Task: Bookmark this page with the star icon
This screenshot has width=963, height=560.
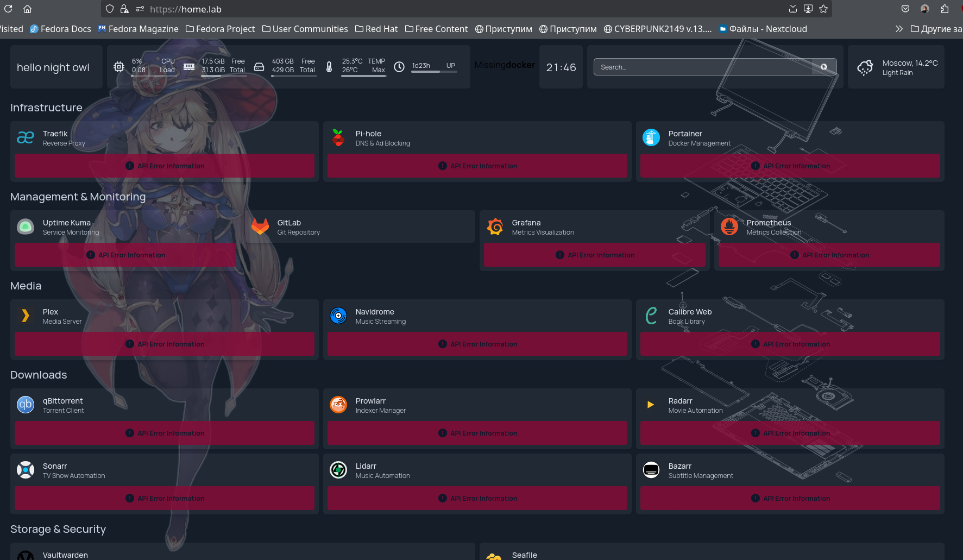Action: click(823, 9)
